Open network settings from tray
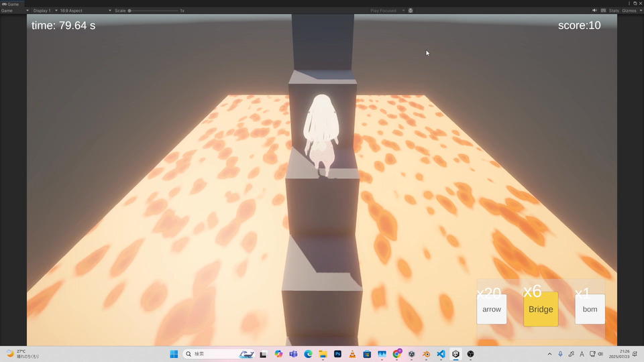Viewport: 644px width, 362px height. 592,354
